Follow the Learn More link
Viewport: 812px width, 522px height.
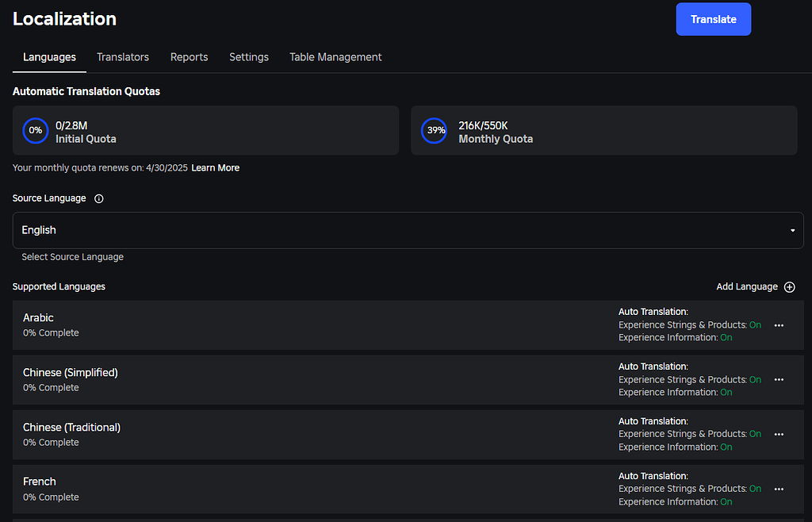tap(215, 168)
